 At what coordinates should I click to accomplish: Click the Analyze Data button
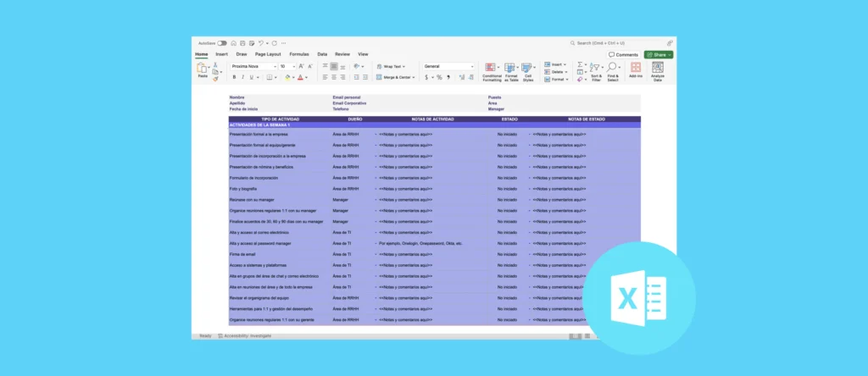pyautogui.click(x=658, y=72)
